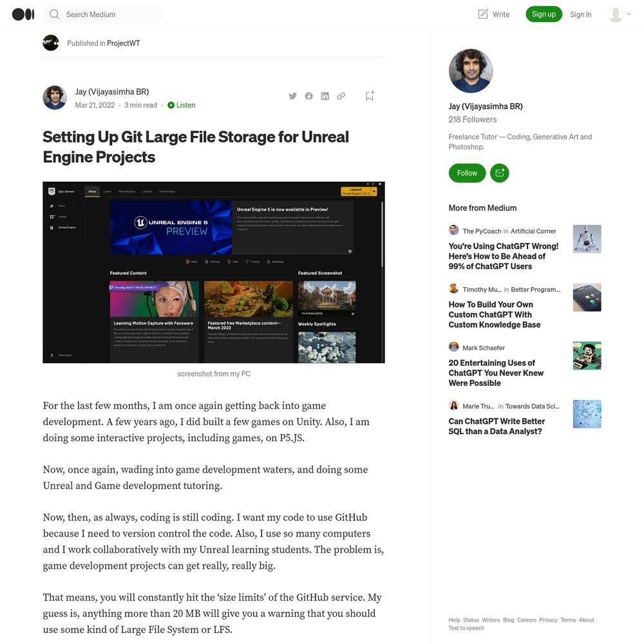Click the green Sign up button

[544, 14]
